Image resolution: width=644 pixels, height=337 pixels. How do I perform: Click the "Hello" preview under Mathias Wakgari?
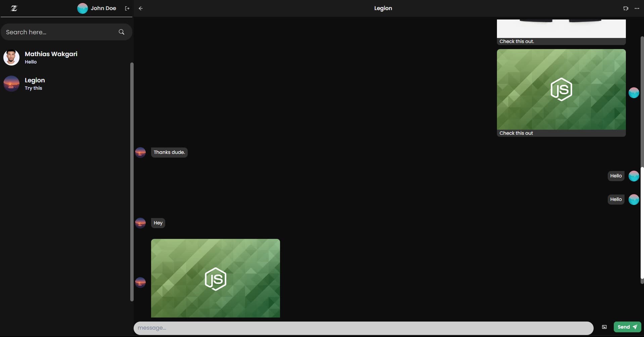click(31, 62)
